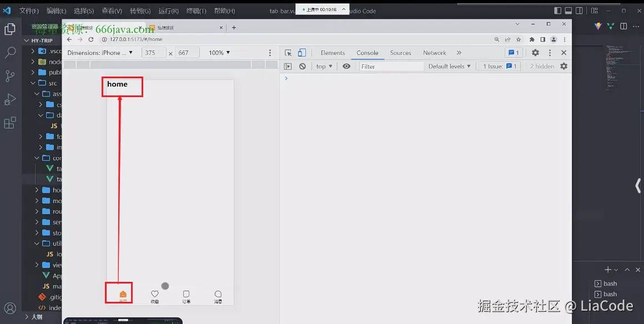Click the console Filter field
The height and width of the screenshot is (324, 644).
(x=391, y=66)
